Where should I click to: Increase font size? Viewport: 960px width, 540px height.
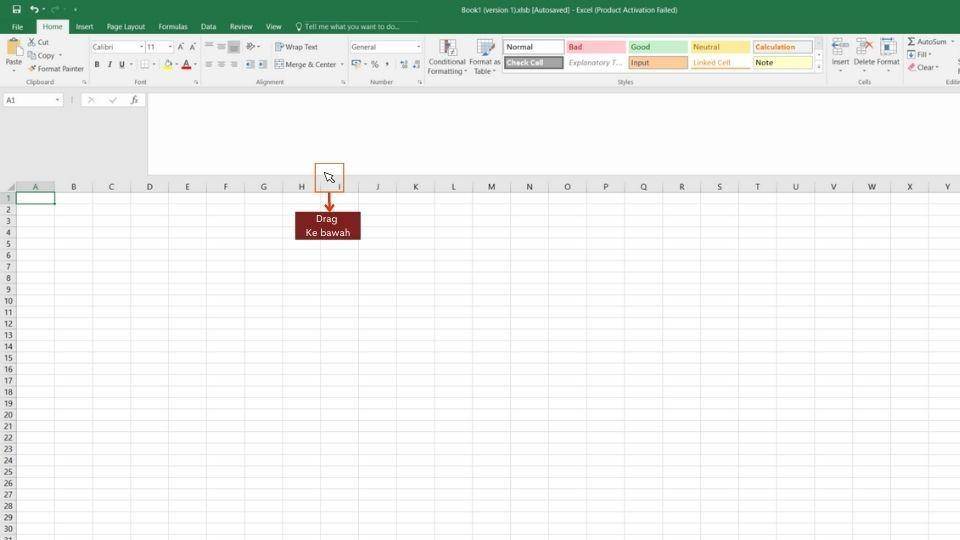click(181, 47)
